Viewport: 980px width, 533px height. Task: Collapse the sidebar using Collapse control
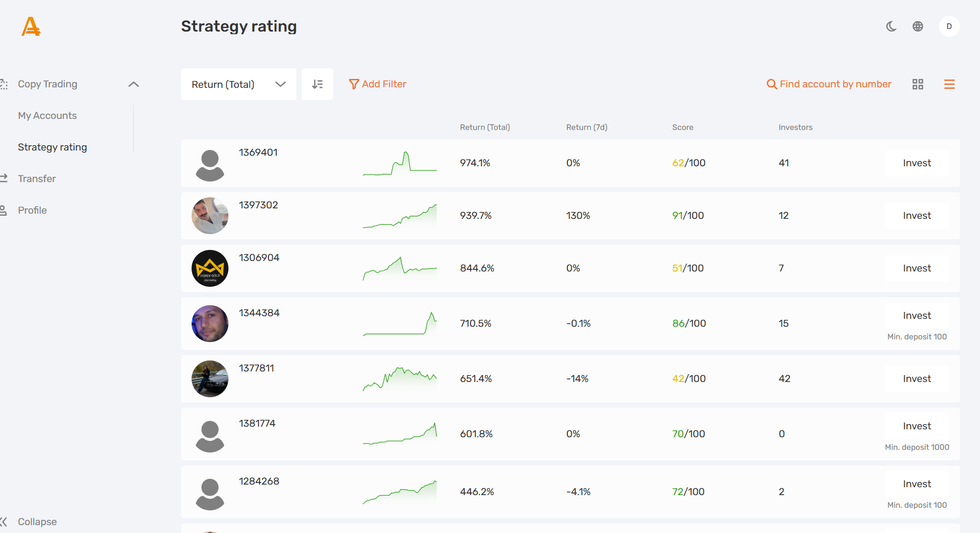(x=37, y=521)
